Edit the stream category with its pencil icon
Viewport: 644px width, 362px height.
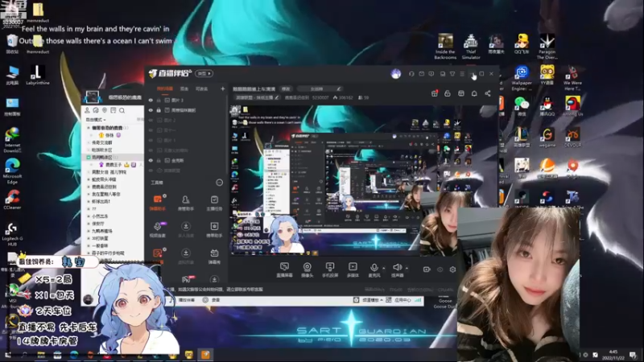point(276,97)
